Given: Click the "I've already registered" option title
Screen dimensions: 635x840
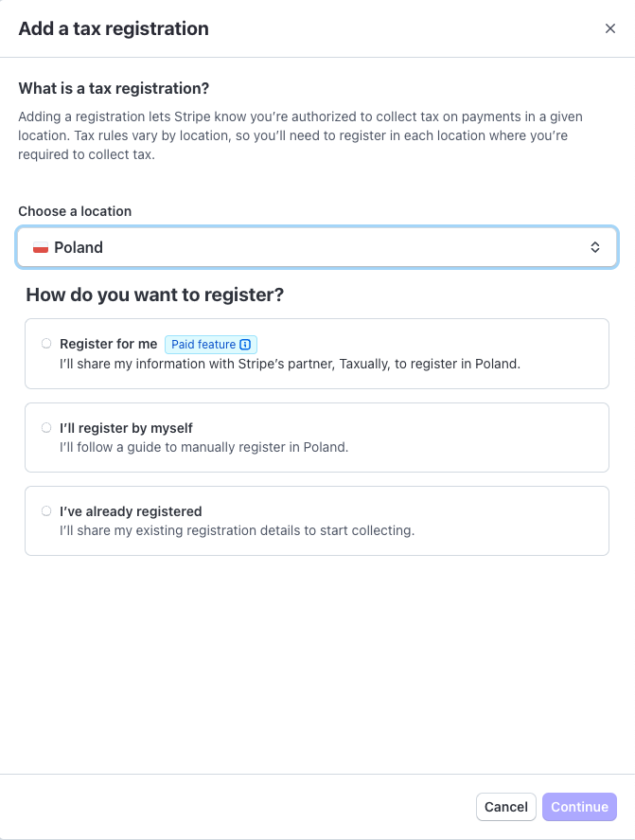Looking at the screenshot, I should (131, 511).
